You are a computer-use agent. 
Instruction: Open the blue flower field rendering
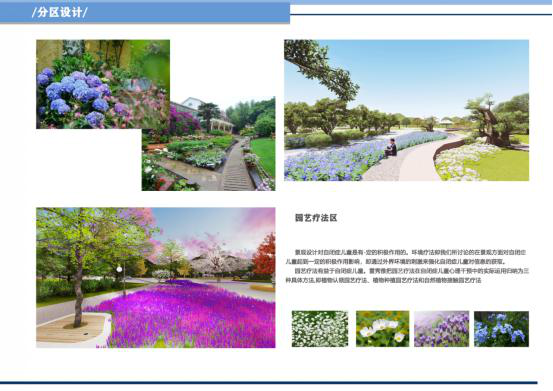(x=406, y=110)
